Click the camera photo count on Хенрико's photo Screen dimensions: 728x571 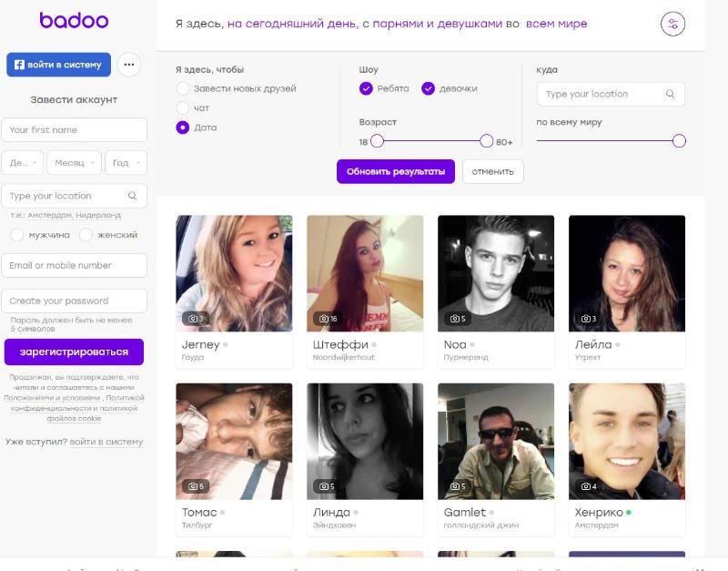click(588, 486)
